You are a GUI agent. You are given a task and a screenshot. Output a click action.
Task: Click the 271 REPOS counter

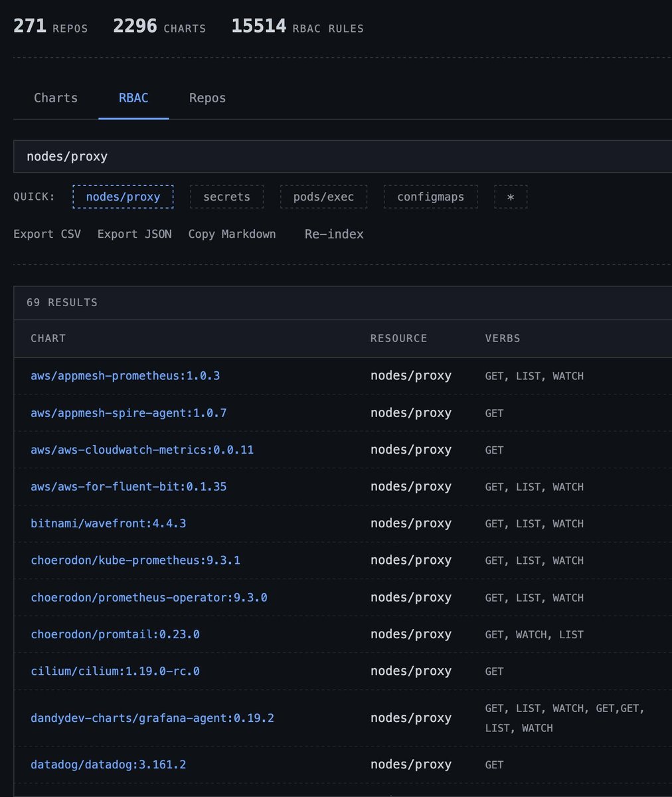coord(50,27)
